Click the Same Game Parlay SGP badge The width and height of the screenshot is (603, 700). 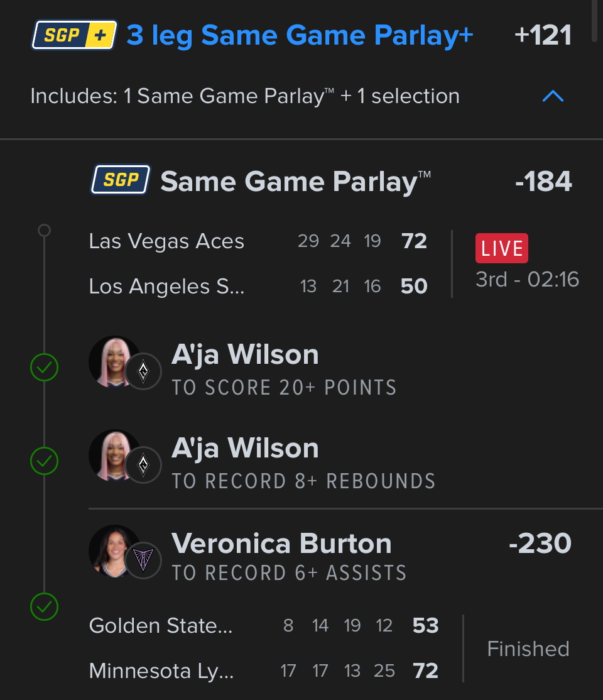click(121, 181)
